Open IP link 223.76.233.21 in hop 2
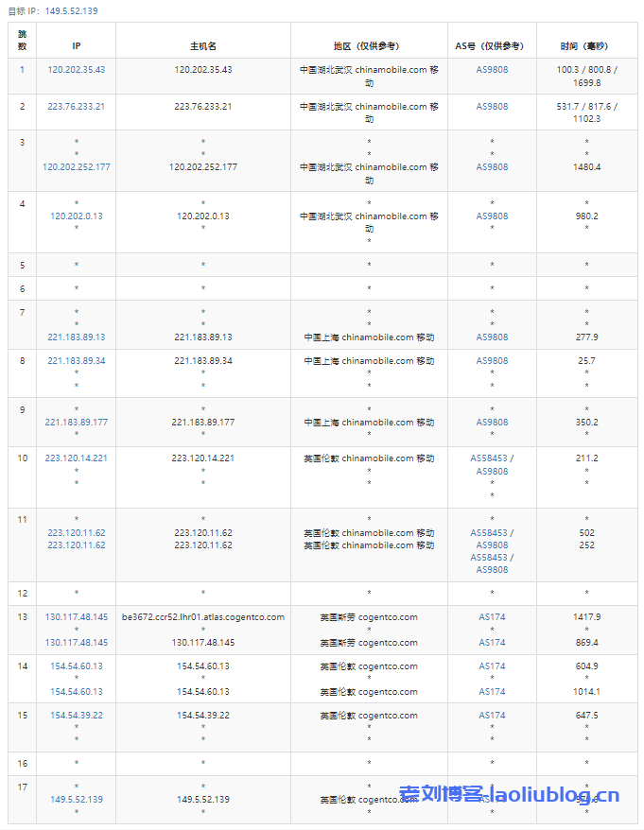Screen dimensions: 644x830 coord(76,107)
